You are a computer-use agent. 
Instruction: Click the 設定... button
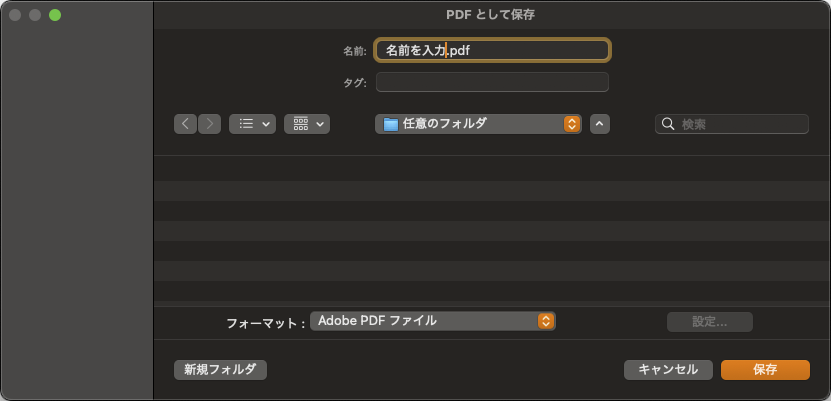click(x=709, y=321)
